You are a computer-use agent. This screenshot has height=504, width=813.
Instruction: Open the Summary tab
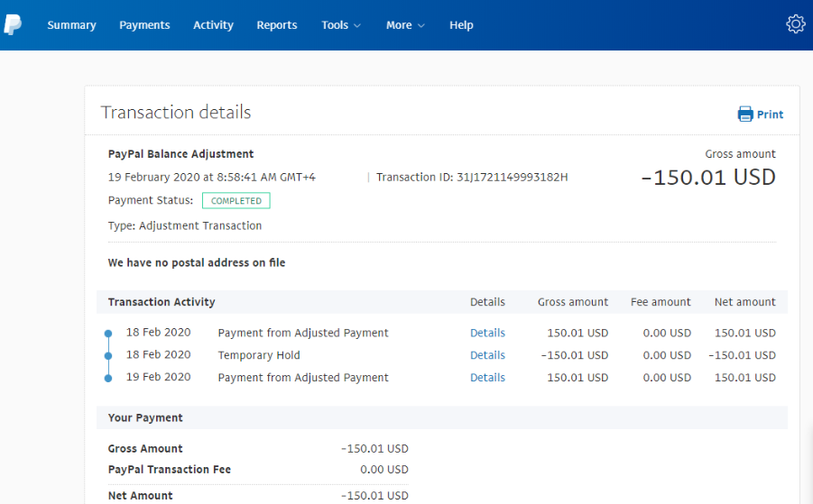click(71, 25)
